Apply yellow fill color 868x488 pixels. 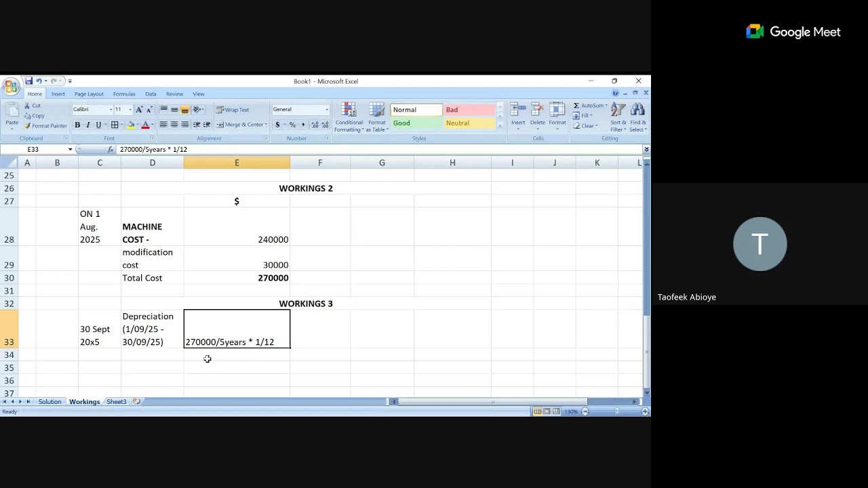(131, 125)
